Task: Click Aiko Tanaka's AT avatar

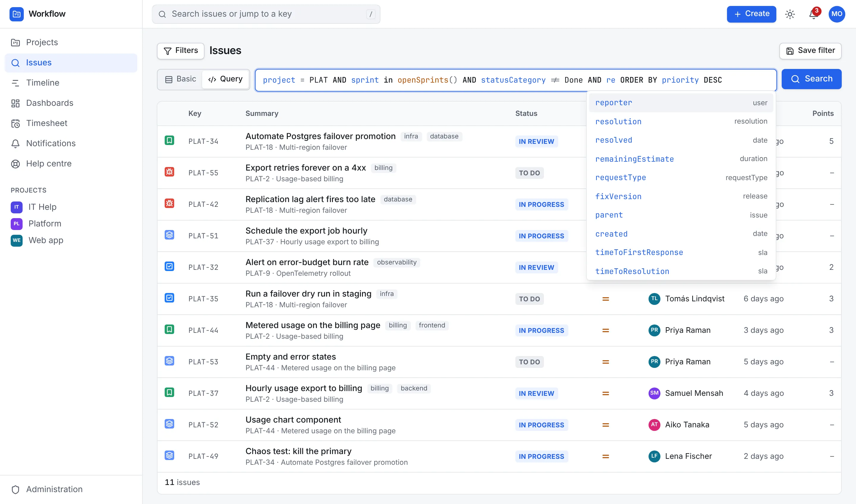Action: coord(654,425)
